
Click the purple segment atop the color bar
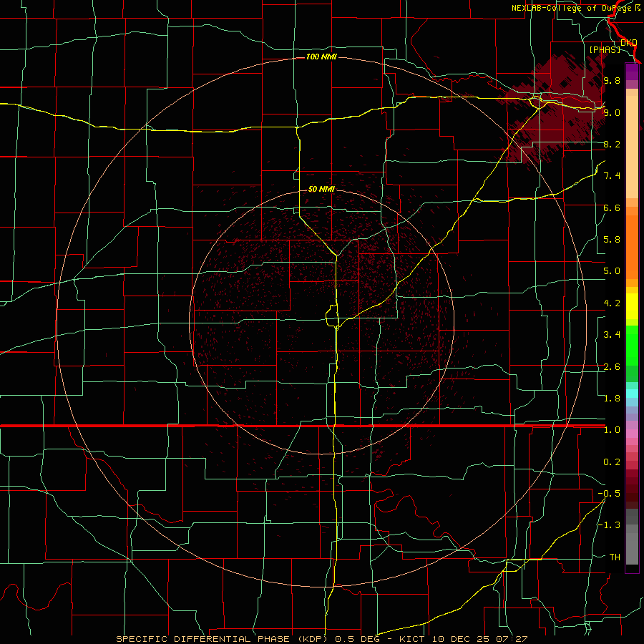[632, 72]
